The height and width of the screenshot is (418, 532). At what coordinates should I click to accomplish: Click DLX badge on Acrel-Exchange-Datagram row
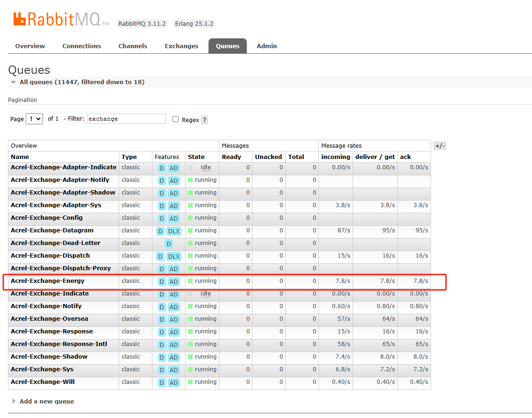[173, 231]
